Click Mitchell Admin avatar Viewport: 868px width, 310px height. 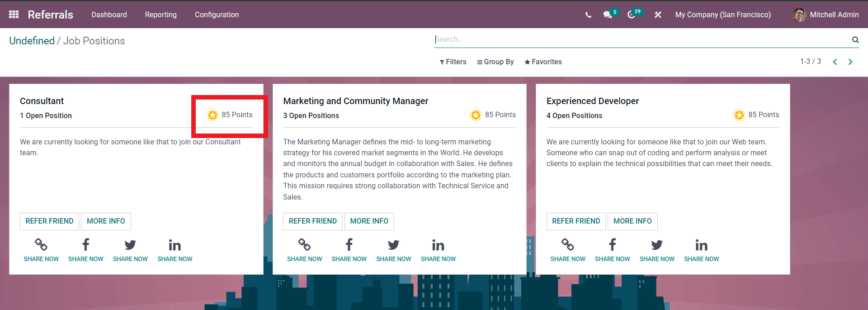[799, 14]
